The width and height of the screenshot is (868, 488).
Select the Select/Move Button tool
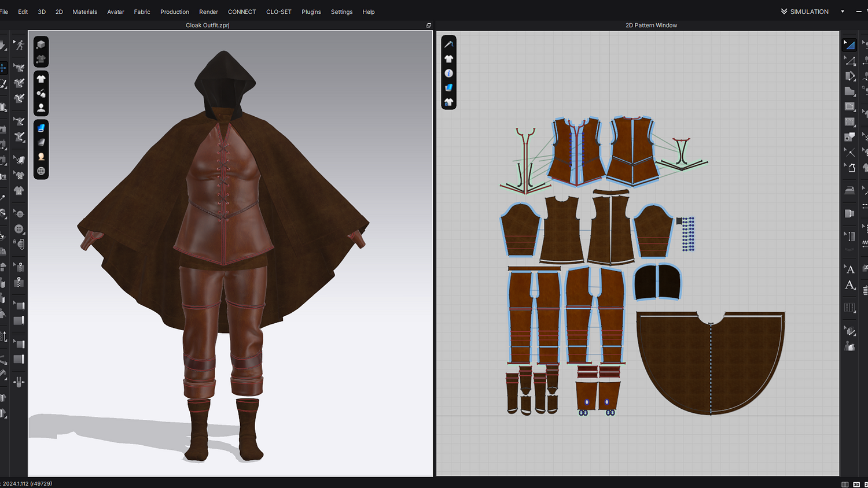(19, 214)
